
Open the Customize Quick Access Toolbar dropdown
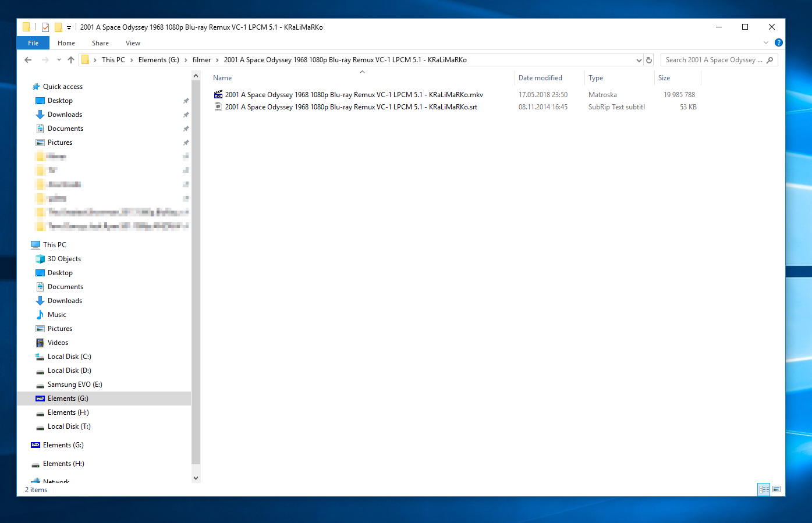click(69, 27)
